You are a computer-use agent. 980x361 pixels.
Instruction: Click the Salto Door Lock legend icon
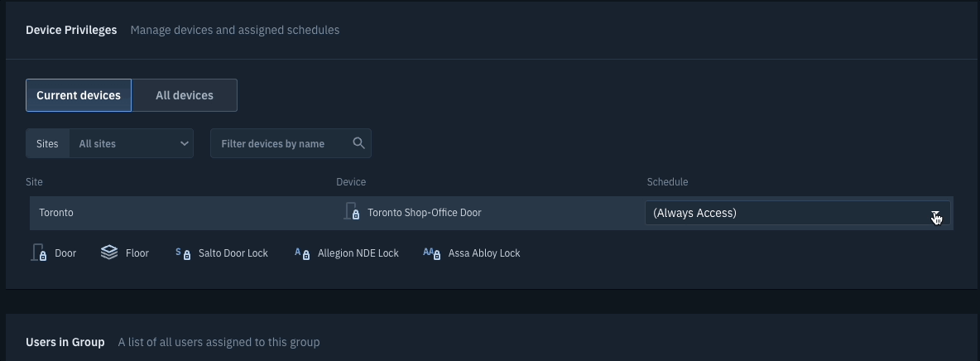[x=183, y=253]
